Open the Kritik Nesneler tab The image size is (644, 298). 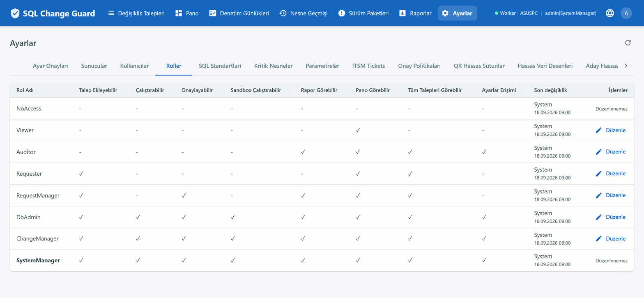pyautogui.click(x=274, y=66)
